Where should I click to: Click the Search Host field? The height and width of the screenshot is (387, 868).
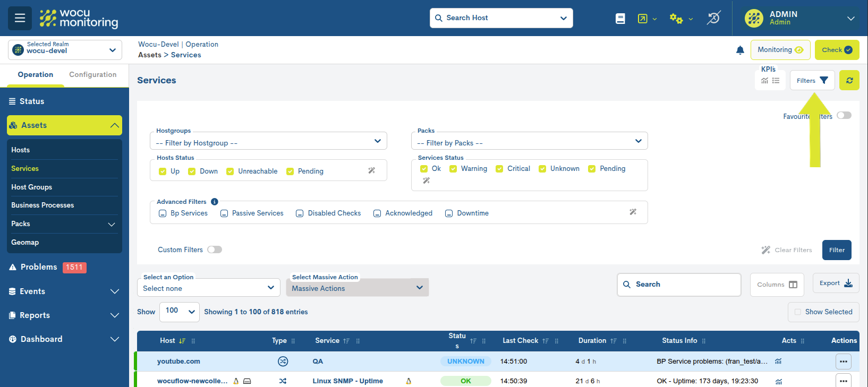point(501,18)
